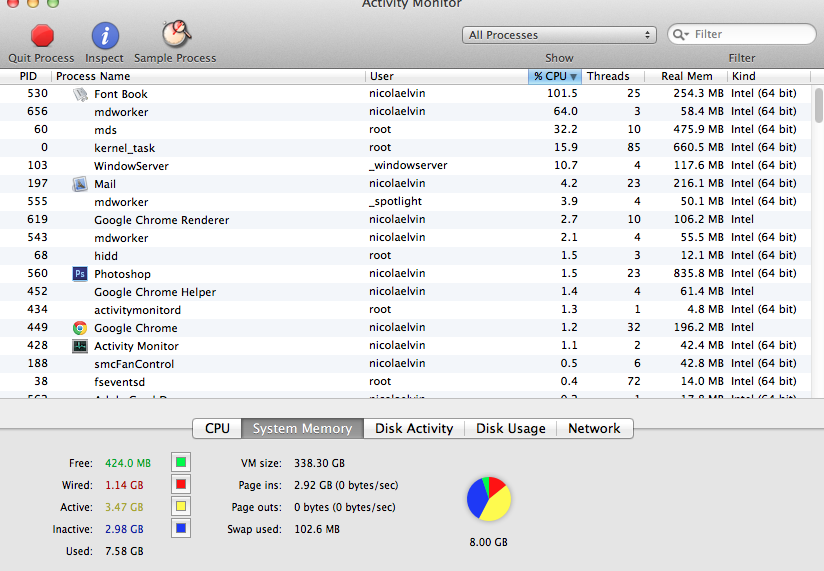Open the Network tab

[594, 429]
